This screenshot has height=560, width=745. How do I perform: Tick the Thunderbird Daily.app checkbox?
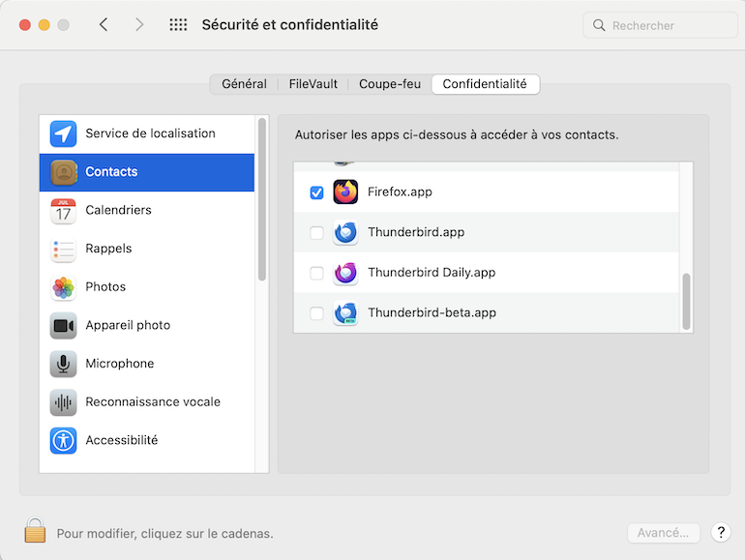click(x=316, y=273)
